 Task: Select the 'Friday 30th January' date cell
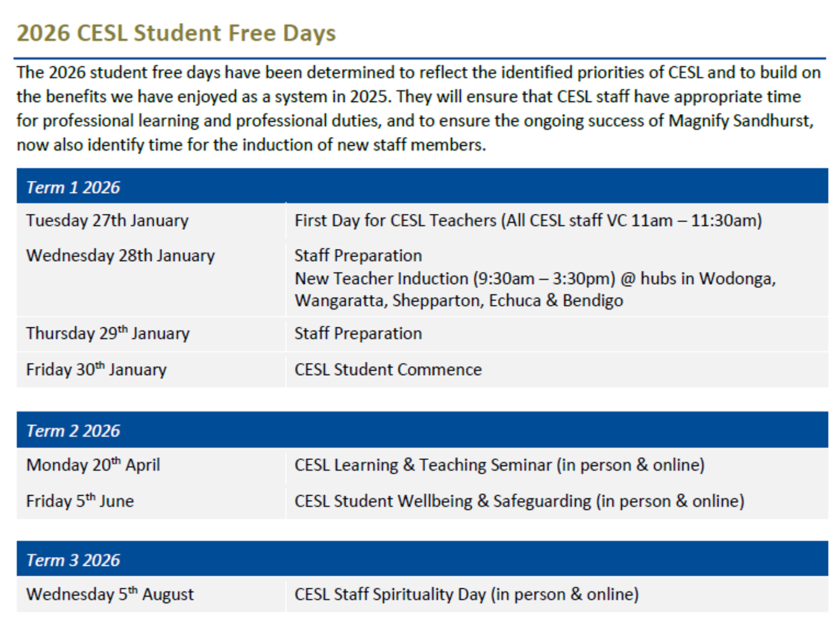click(x=97, y=370)
